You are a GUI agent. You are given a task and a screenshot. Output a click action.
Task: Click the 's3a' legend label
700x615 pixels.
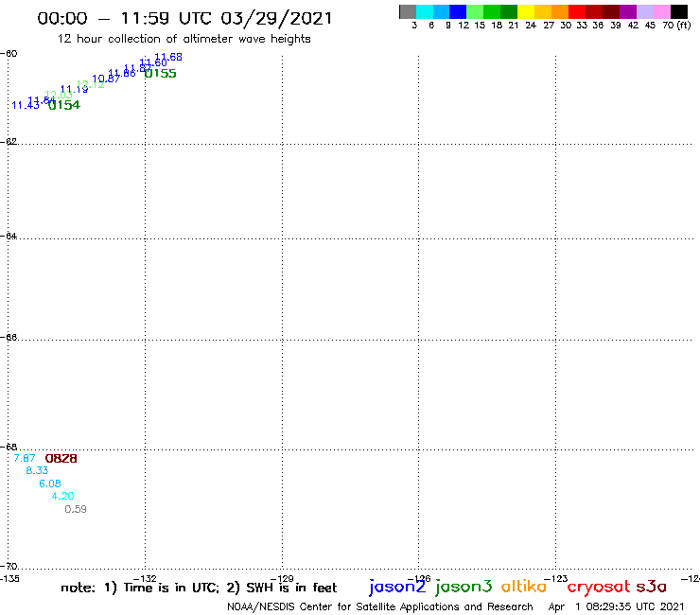652,587
